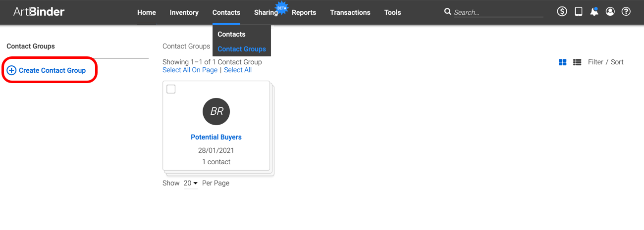Click the 1 contact count text
The width and height of the screenshot is (644, 230).
[x=216, y=162]
